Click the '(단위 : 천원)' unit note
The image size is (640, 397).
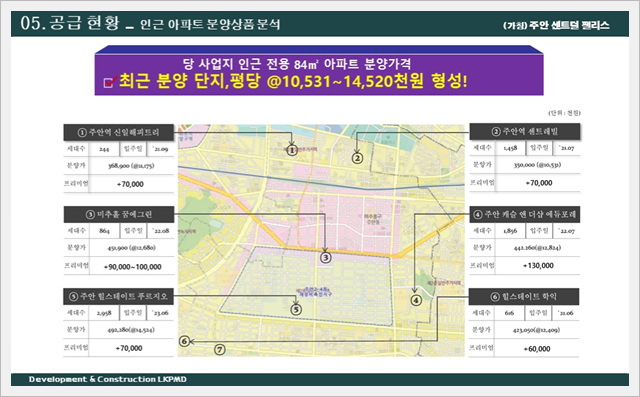click(564, 113)
